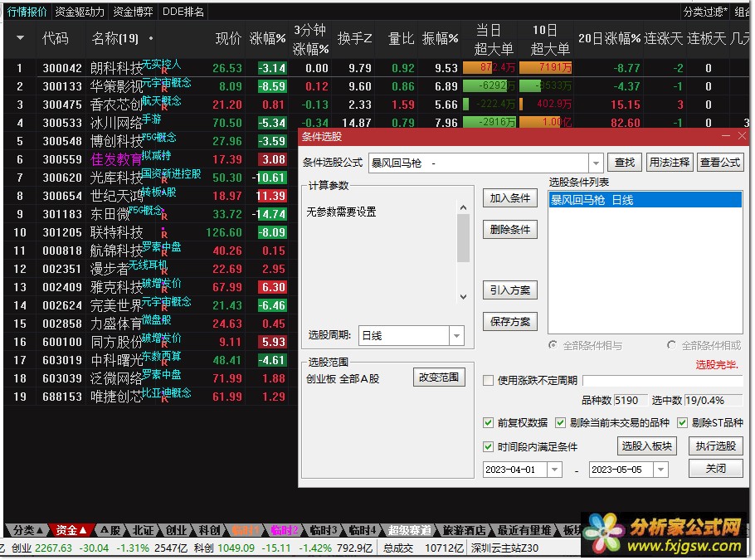Close the 条件选股 dialog with X
The image size is (755, 560).
point(742,136)
